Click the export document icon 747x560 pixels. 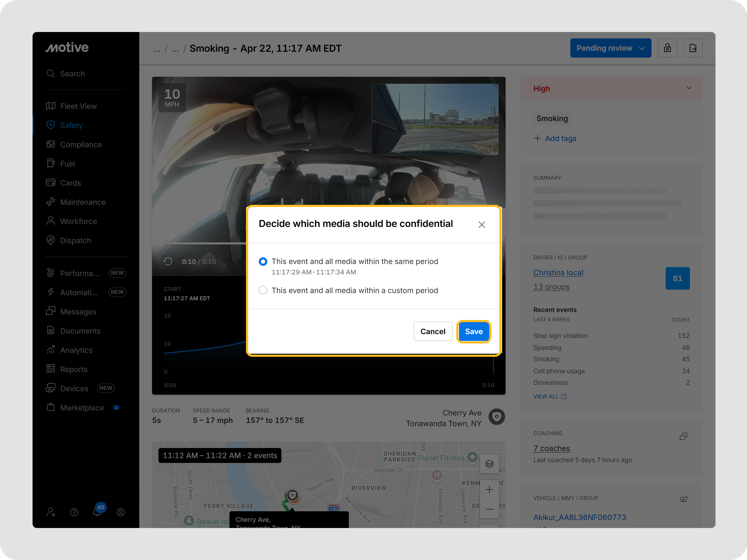693,48
